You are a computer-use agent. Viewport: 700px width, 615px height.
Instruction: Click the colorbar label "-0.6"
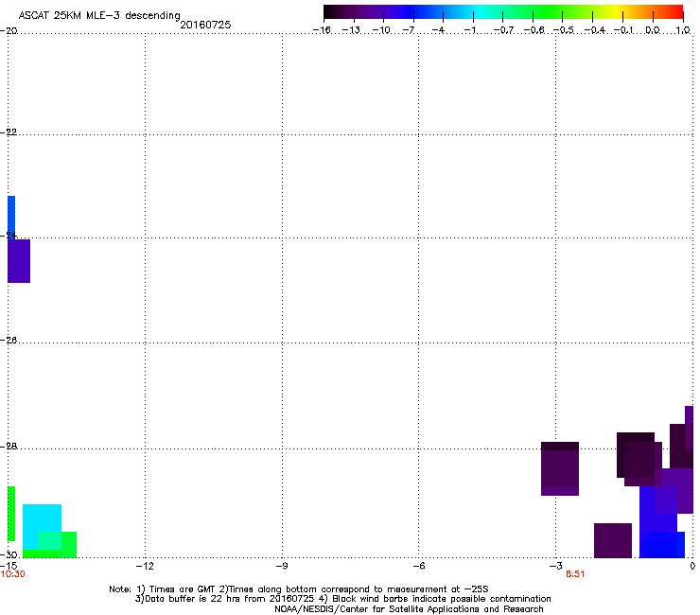533,30
